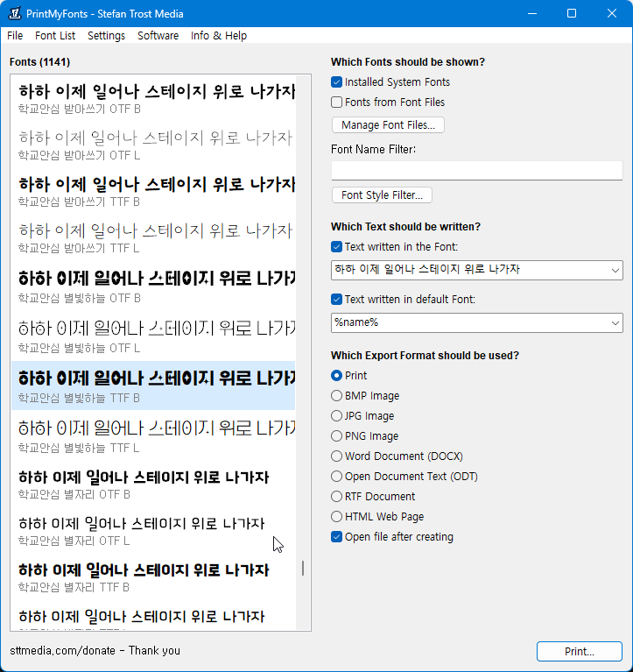Click the Manage Font Files button
633x672 pixels.
coord(388,125)
